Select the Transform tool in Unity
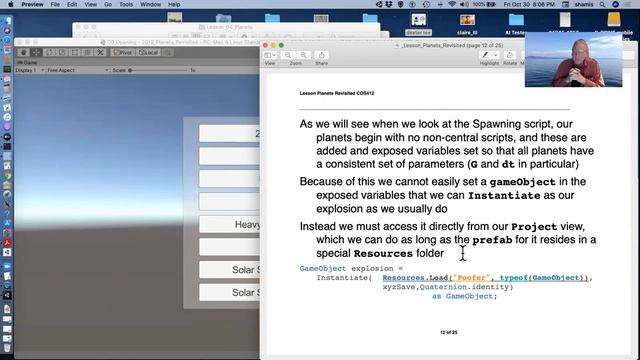 [x=87, y=53]
